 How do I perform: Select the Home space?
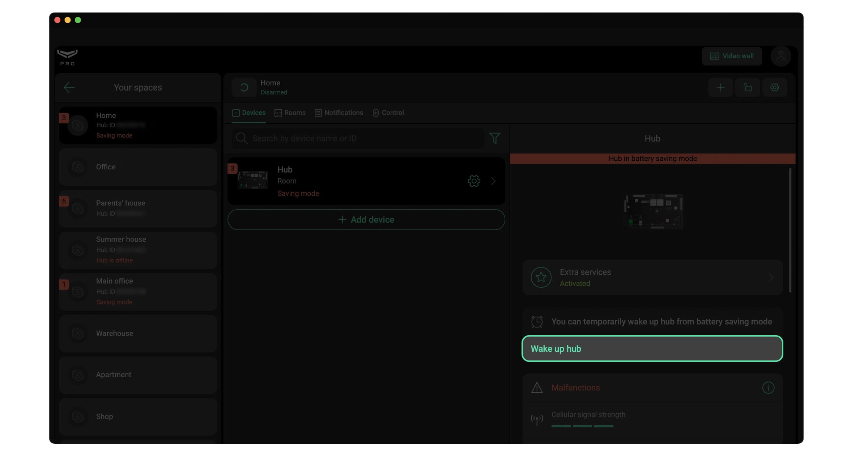point(138,125)
